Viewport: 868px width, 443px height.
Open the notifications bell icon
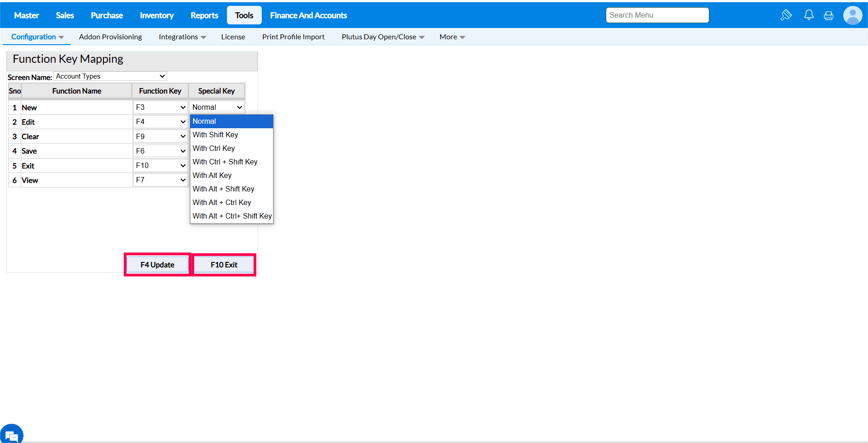pyautogui.click(x=809, y=15)
